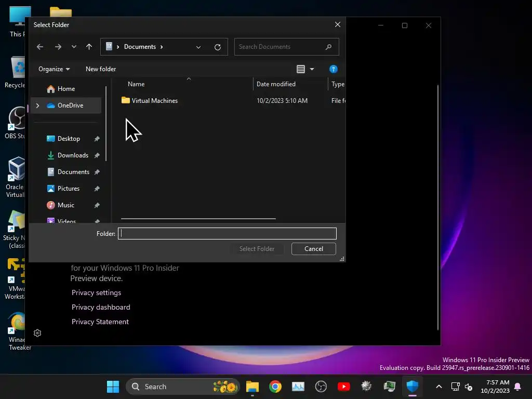Click pin icon next to Music
Screen dimensions: 532x399
click(x=97, y=205)
